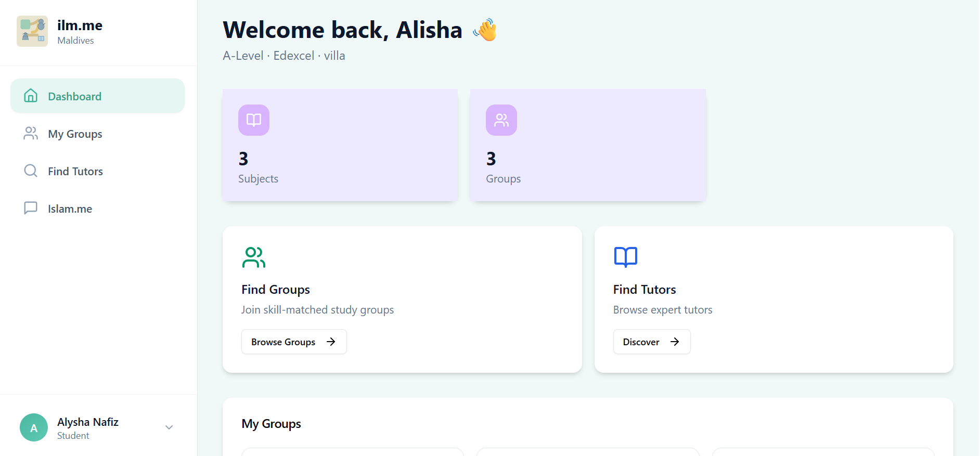Click the Discover button
The width and height of the screenshot is (980, 456).
651,342
